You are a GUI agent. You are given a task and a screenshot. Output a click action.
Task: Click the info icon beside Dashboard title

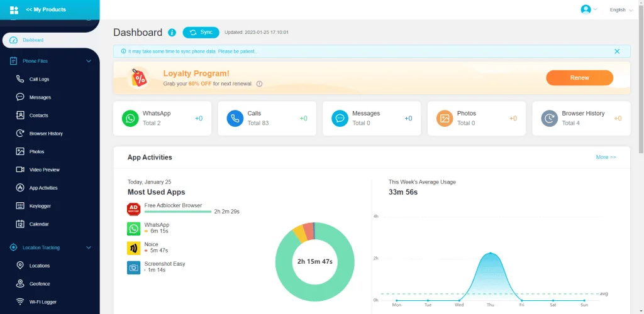pos(172,33)
